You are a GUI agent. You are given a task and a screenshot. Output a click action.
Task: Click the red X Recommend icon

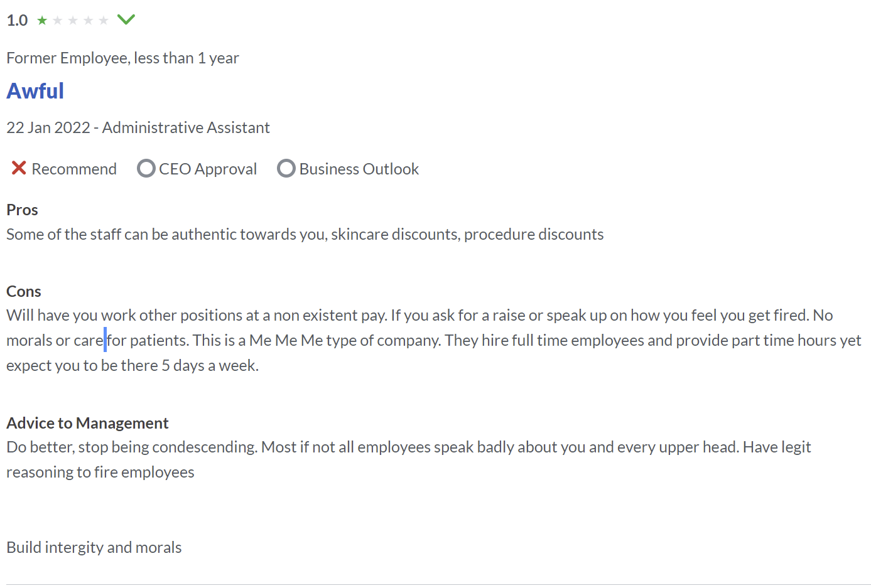[x=19, y=168]
